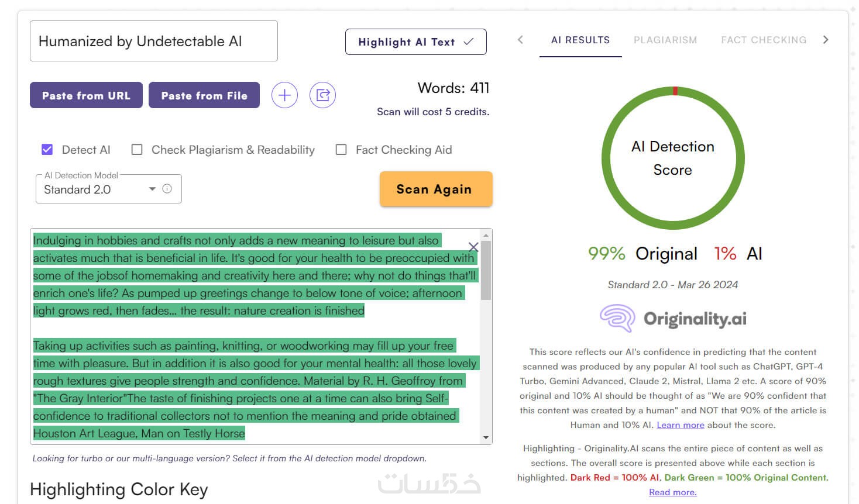Image resolution: width=859 pixels, height=504 pixels.
Task: Uncheck the Detect AI checkbox
Action: click(47, 150)
